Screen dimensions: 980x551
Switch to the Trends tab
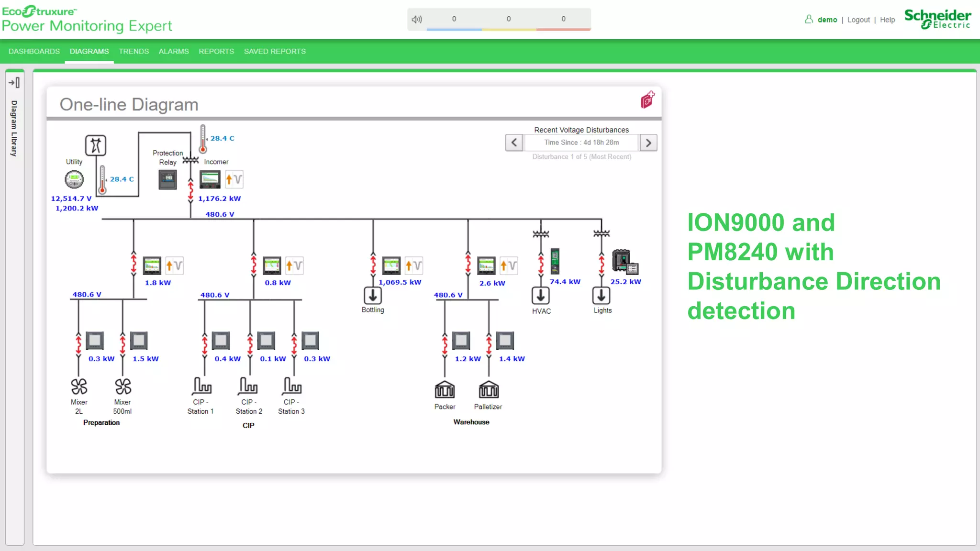134,51
